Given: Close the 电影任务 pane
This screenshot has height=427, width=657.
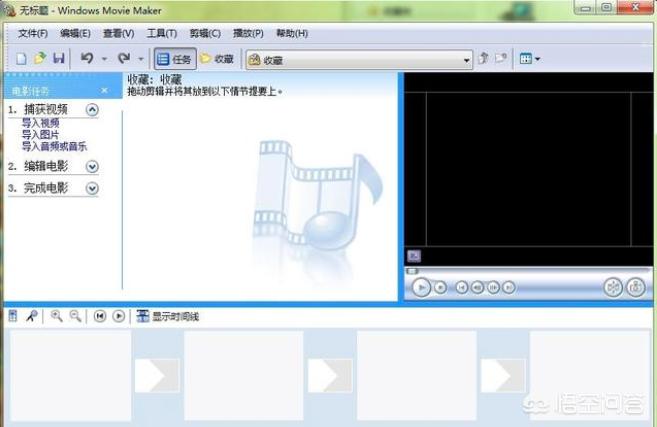Looking at the screenshot, I should coord(104,90).
